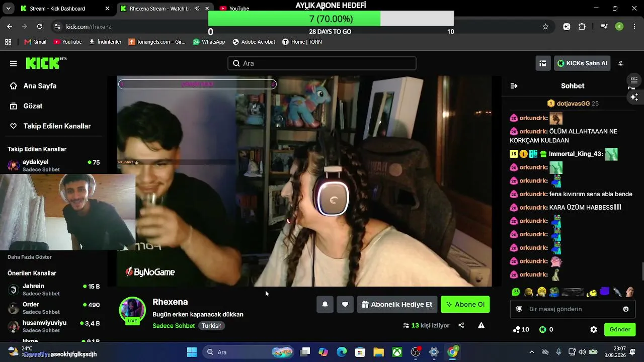Go back in browser history

pos(10,27)
